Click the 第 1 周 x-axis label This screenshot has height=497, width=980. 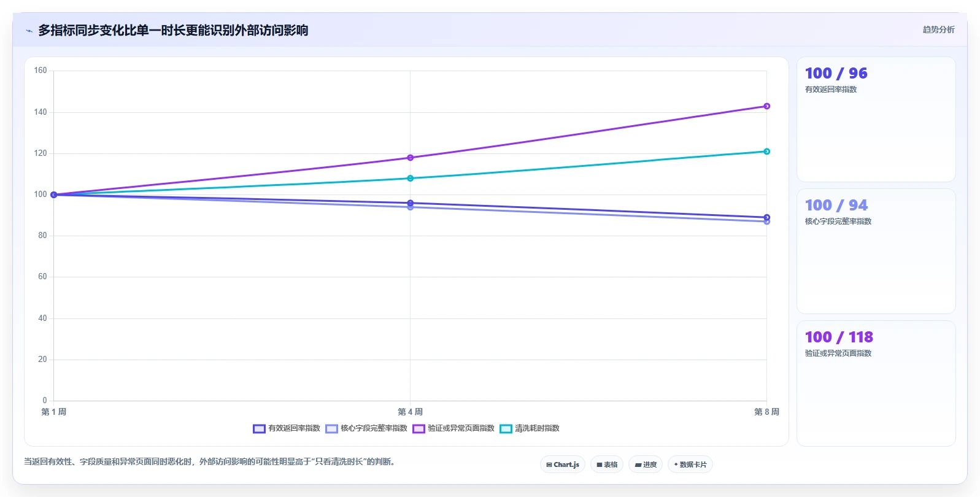54,412
